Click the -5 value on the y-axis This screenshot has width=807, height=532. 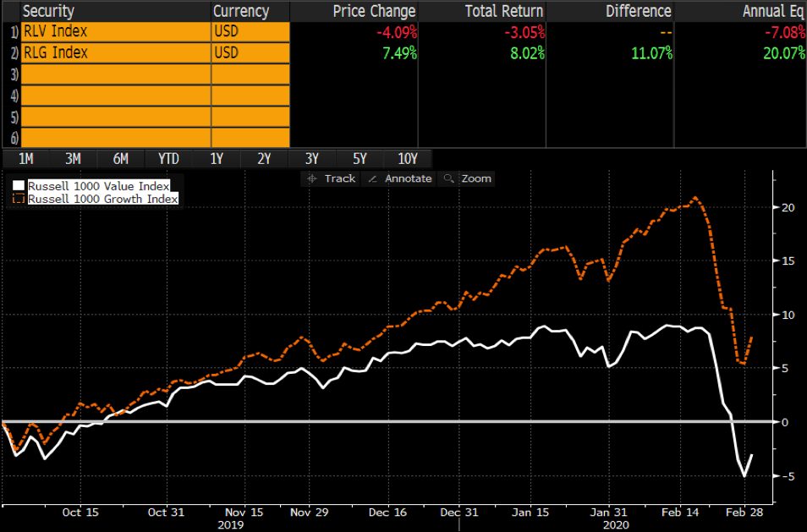tap(788, 476)
